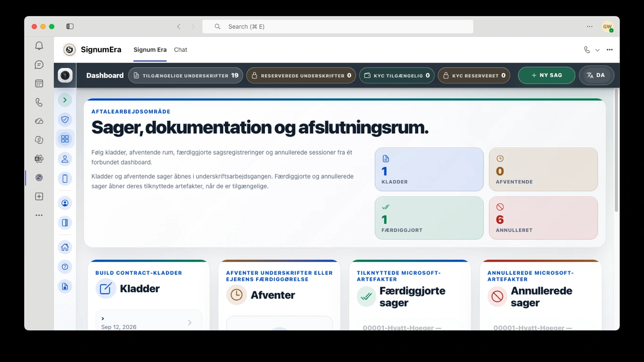This screenshot has width=644, height=362.
Task: Show more apps via the rail ellipsis
Action: pos(39,215)
